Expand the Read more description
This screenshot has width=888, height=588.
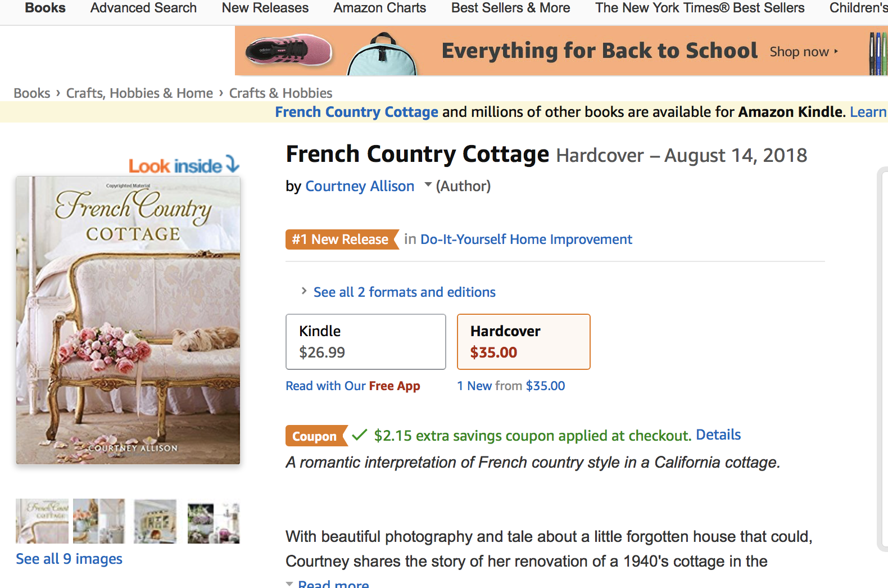point(333,584)
